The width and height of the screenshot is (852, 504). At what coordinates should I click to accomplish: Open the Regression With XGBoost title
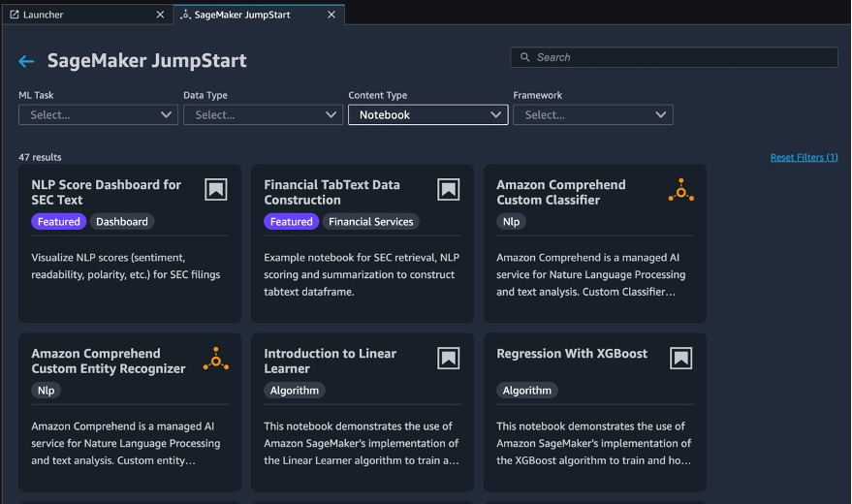pyautogui.click(x=572, y=354)
